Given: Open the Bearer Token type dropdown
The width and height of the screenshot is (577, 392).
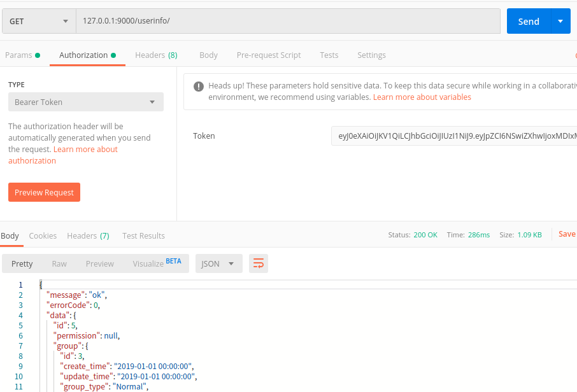Looking at the screenshot, I should [86, 102].
